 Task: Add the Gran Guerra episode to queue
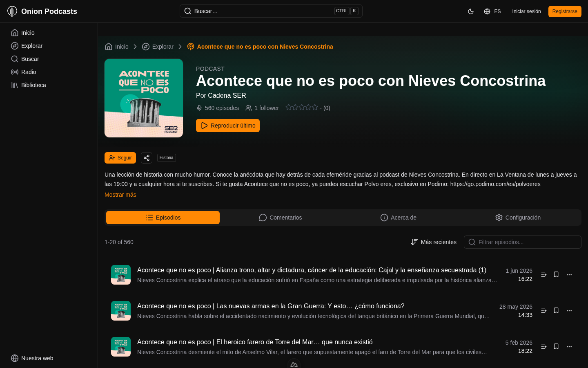(544, 311)
